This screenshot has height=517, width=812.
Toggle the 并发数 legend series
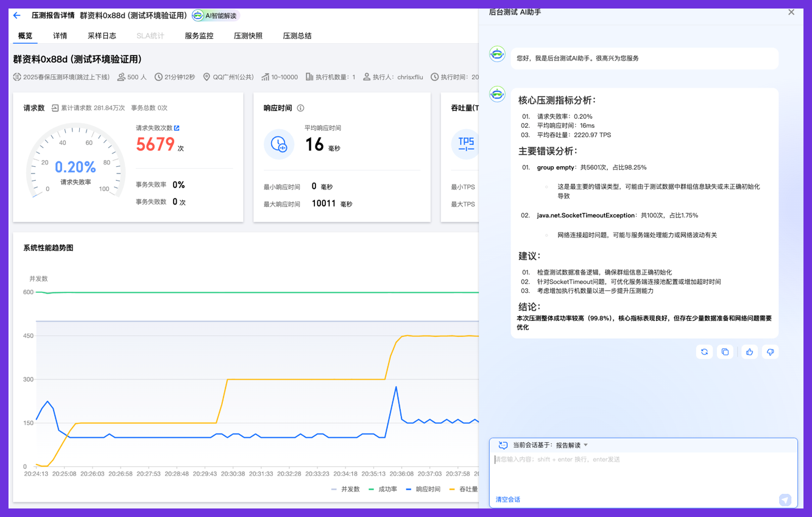346,489
